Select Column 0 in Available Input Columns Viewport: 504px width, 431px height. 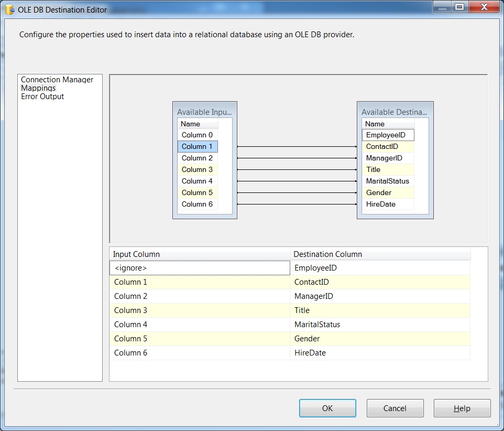click(197, 135)
